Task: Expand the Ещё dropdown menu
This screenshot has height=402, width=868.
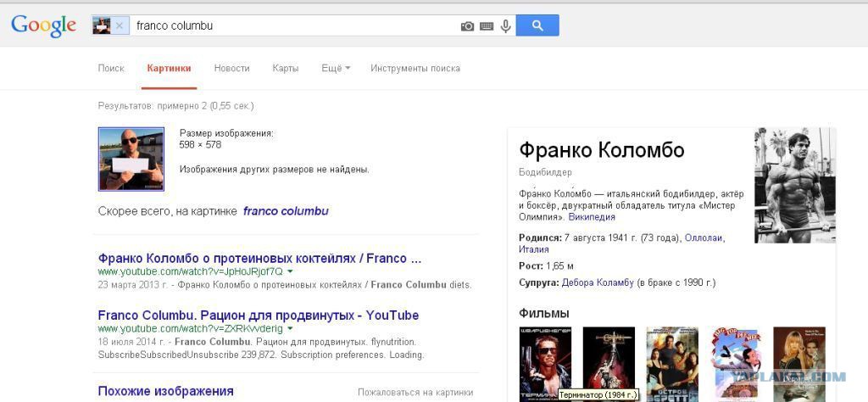Action: pyautogui.click(x=336, y=68)
